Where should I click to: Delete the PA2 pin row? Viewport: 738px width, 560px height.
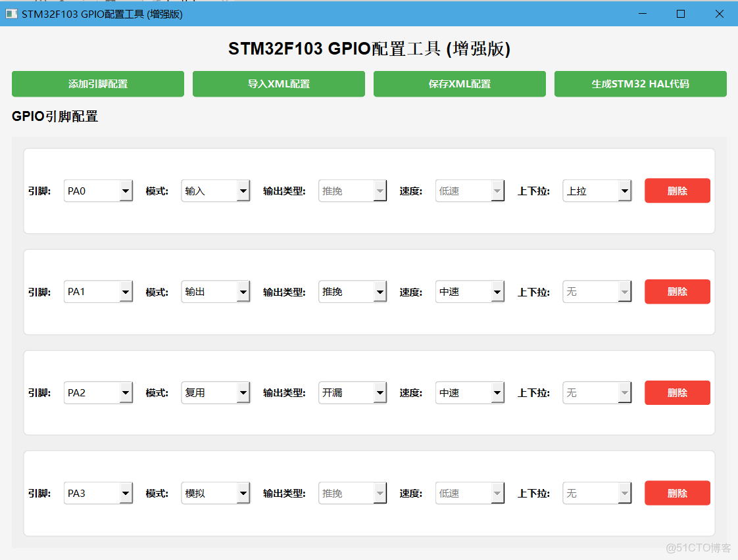[677, 392]
